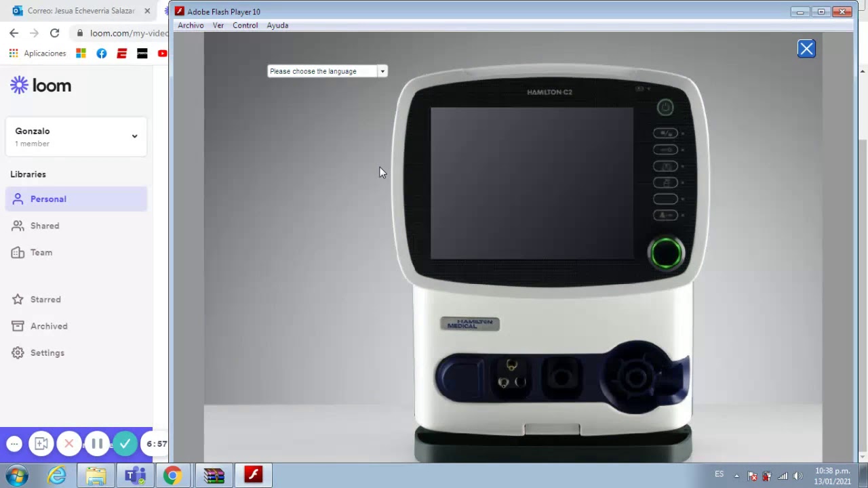Click the taskbar clock showing 10:38 p.m.
This screenshot has height=488, width=868.
click(x=833, y=476)
